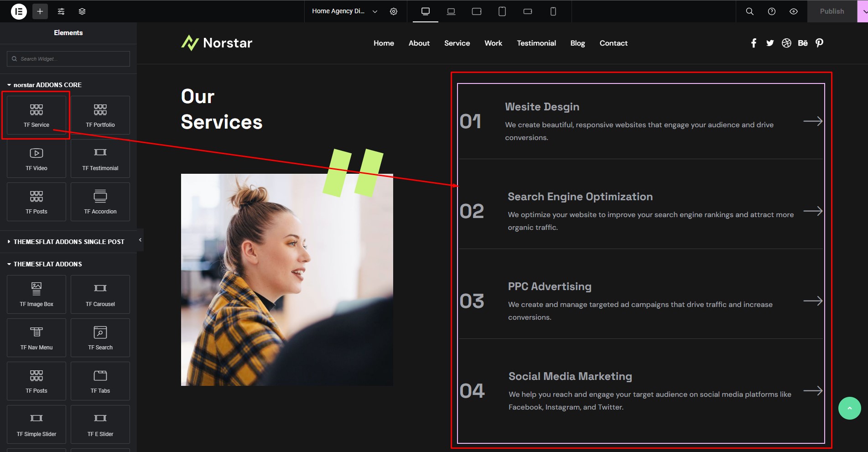
Task: Select the TF Search widget
Action: click(100, 338)
